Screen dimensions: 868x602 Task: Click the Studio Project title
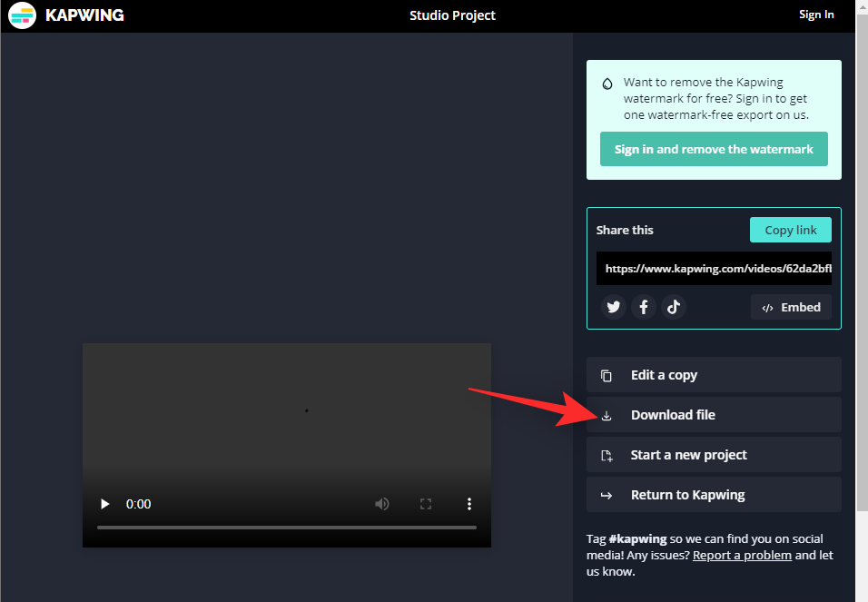click(452, 15)
